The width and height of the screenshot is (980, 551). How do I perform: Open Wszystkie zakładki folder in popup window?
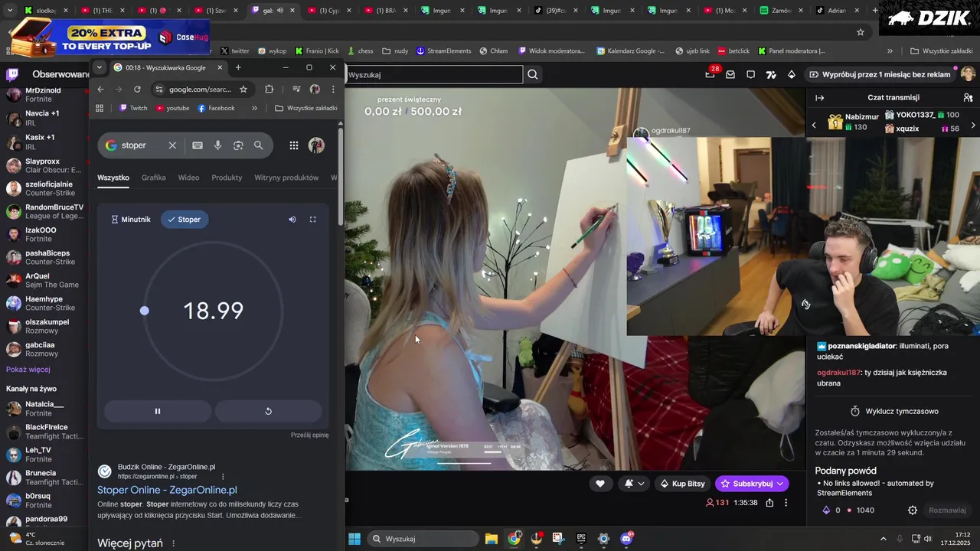(306, 108)
